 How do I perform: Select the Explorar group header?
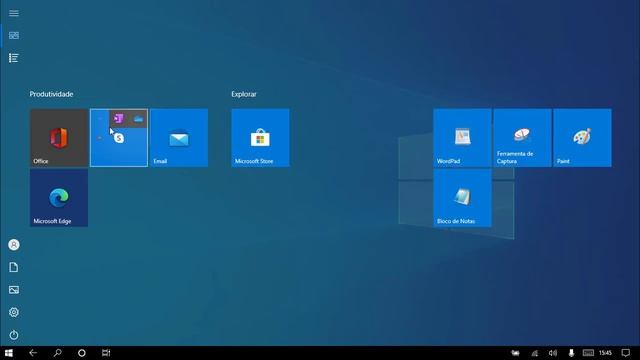(244, 94)
